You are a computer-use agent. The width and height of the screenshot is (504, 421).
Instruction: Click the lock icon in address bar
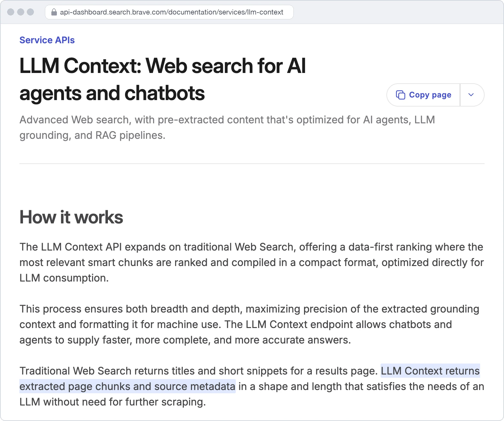[54, 12]
